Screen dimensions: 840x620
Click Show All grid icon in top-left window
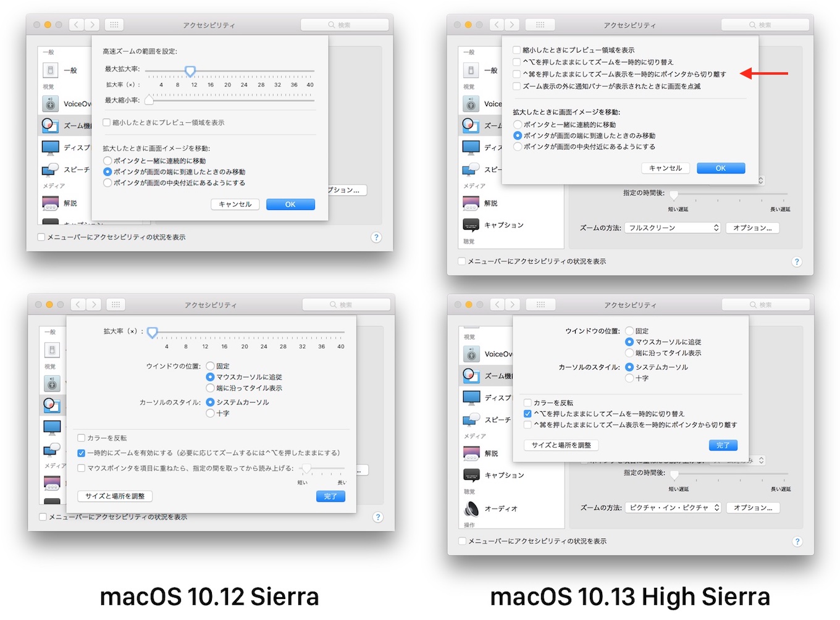point(114,25)
